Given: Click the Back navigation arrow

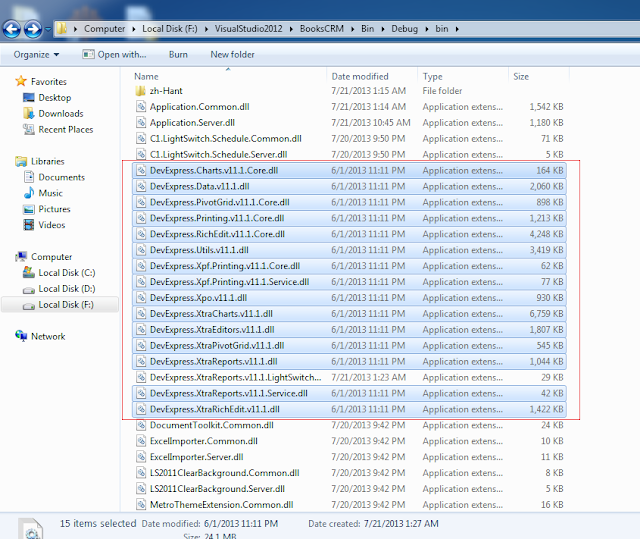Looking at the screenshot, I should [11, 29].
